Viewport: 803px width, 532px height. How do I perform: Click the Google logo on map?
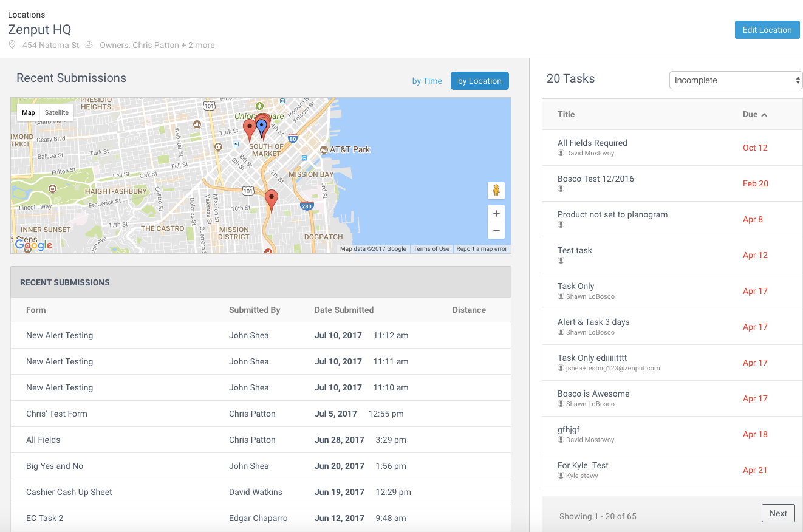34,245
